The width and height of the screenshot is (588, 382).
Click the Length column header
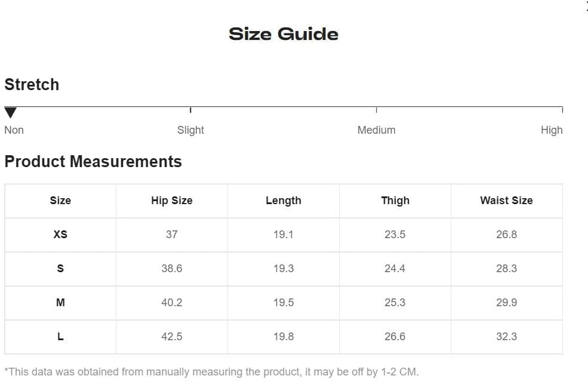coord(284,201)
